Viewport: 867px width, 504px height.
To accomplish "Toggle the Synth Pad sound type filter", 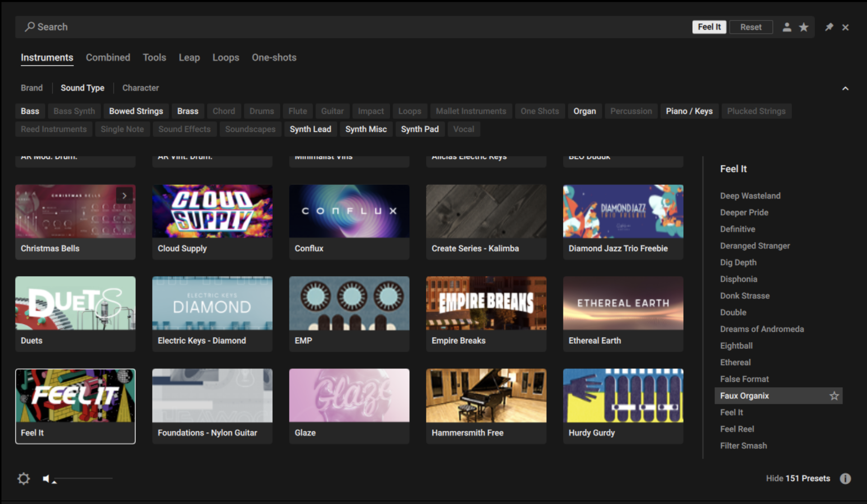I will [x=420, y=129].
